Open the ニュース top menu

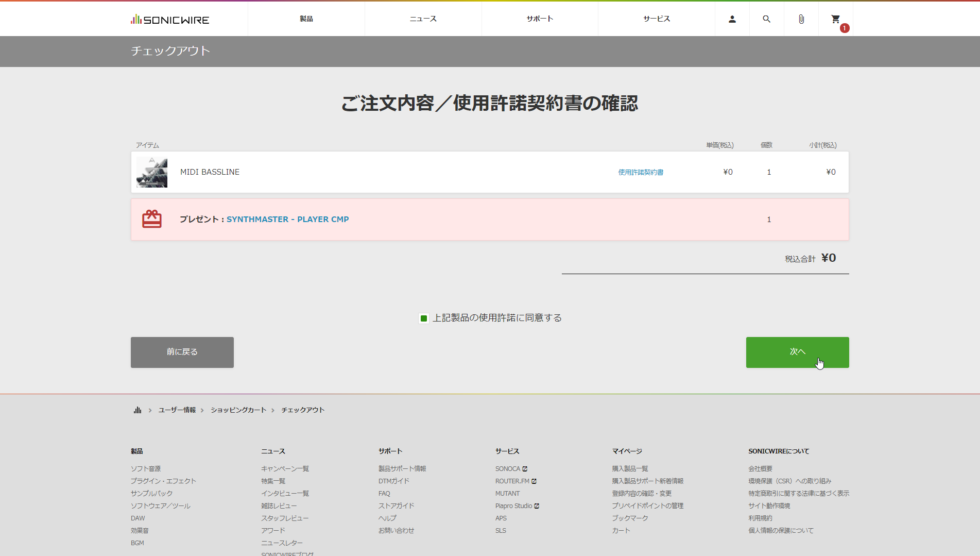tap(423, 19)
